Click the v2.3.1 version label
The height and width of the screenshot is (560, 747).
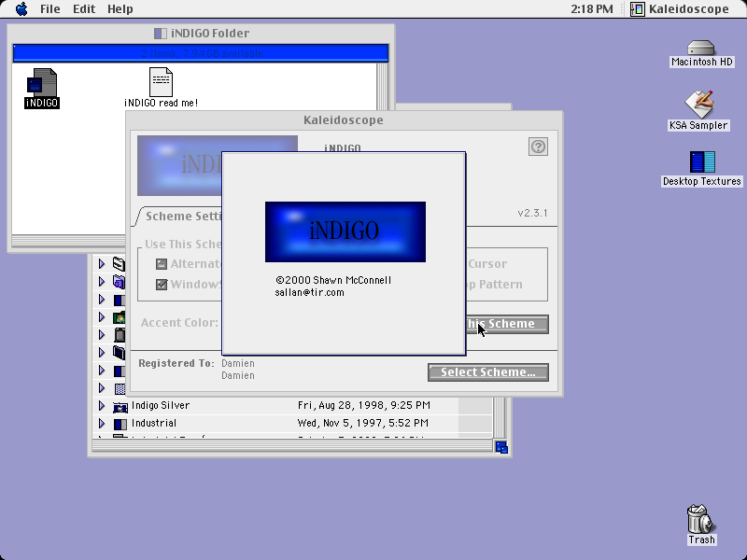[532, 213]
